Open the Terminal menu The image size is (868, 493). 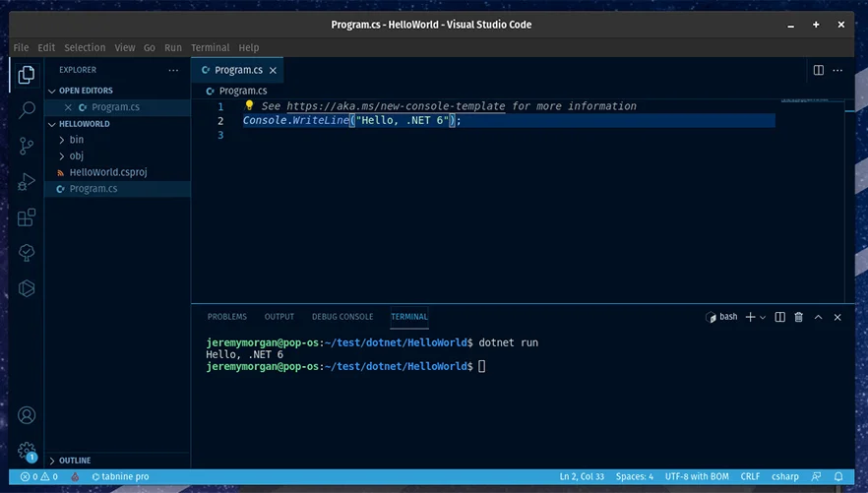tap(210, 47)
